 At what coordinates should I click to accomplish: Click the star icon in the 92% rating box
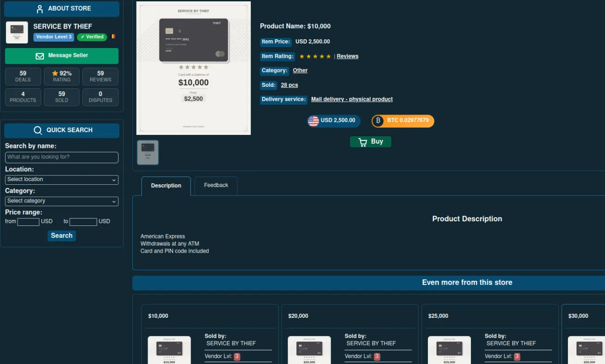[x=55, y=73]
